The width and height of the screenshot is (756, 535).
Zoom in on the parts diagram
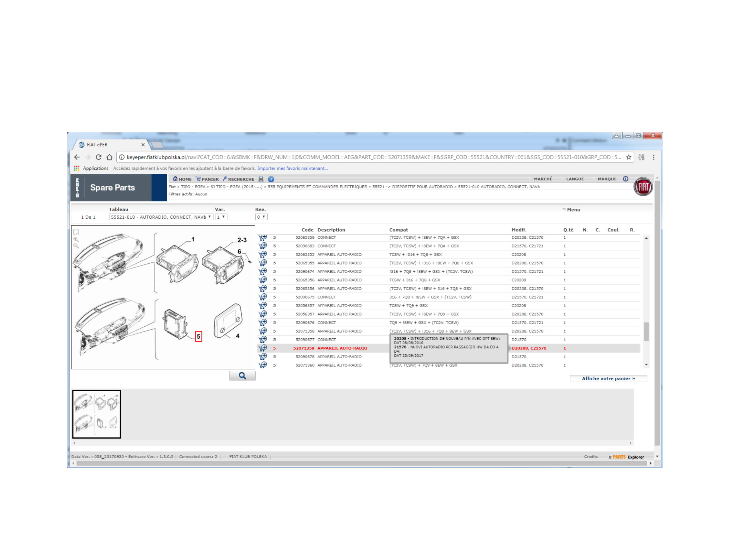pos(76,239)
